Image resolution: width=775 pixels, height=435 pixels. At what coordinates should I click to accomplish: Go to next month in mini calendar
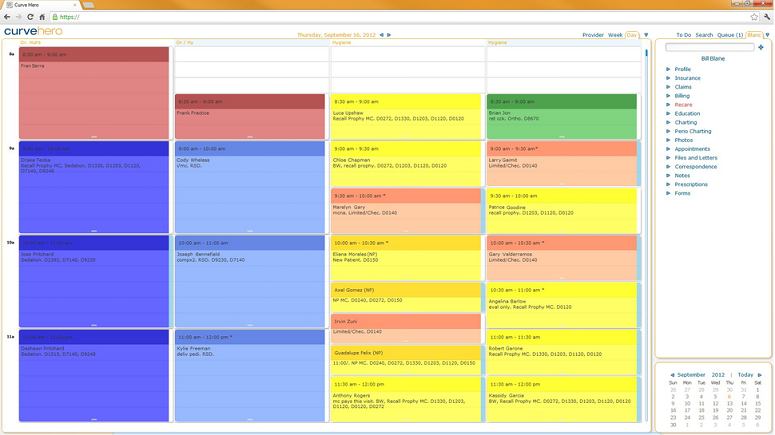760,375
